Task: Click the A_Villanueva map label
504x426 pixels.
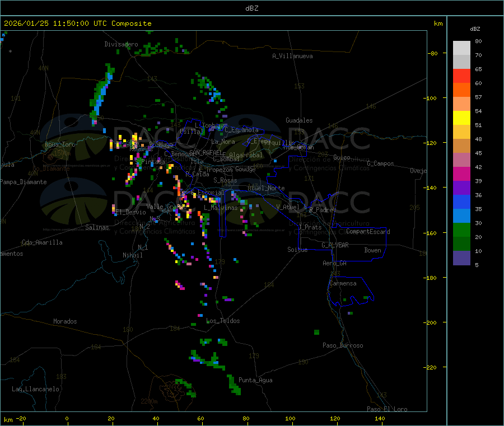Action: click(x=292, y=56)
